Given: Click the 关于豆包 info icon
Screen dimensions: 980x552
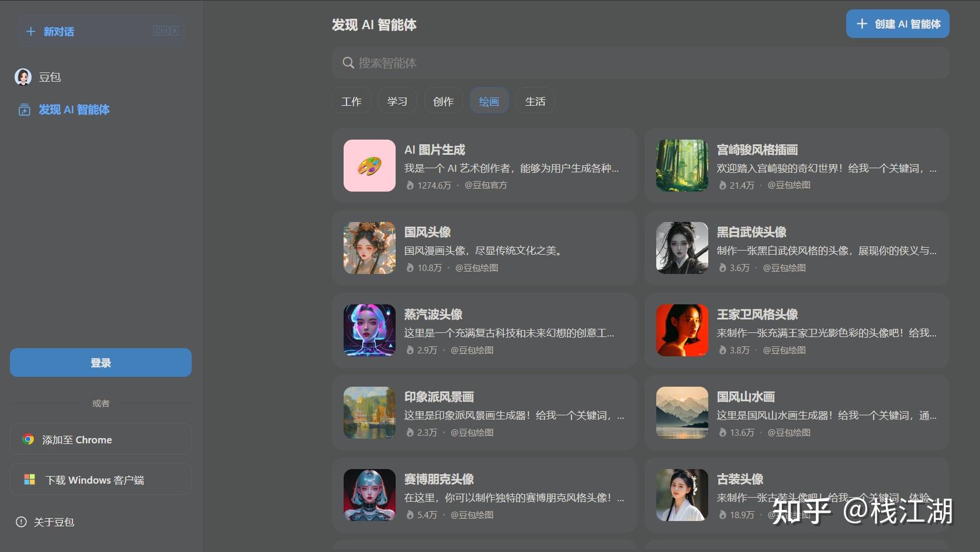Looking at the screenshot, I should (x=21, y=522).
